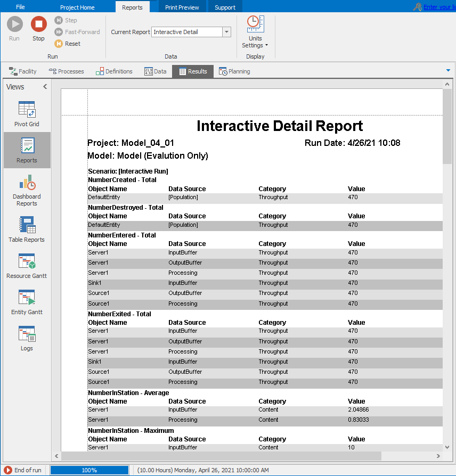456x476 pixels.
Task: Click the horizontal scrollbar right arrow
Action: tap(438, 456)
